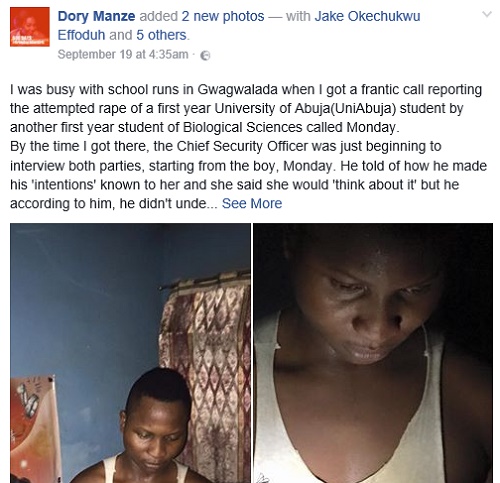This screenshot has height=483, width=500.
Task: Open the Dory Manze profile link
Action: tap(96, 16)
